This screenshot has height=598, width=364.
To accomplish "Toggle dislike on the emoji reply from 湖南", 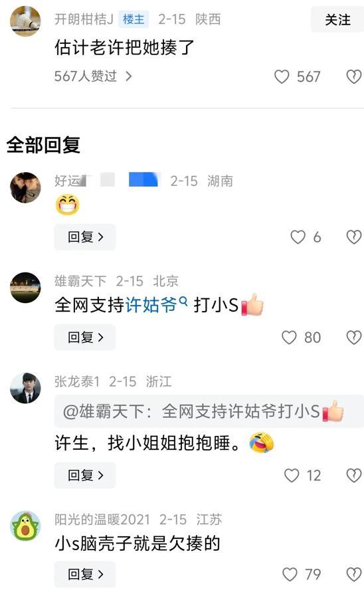I will [354, 237].
